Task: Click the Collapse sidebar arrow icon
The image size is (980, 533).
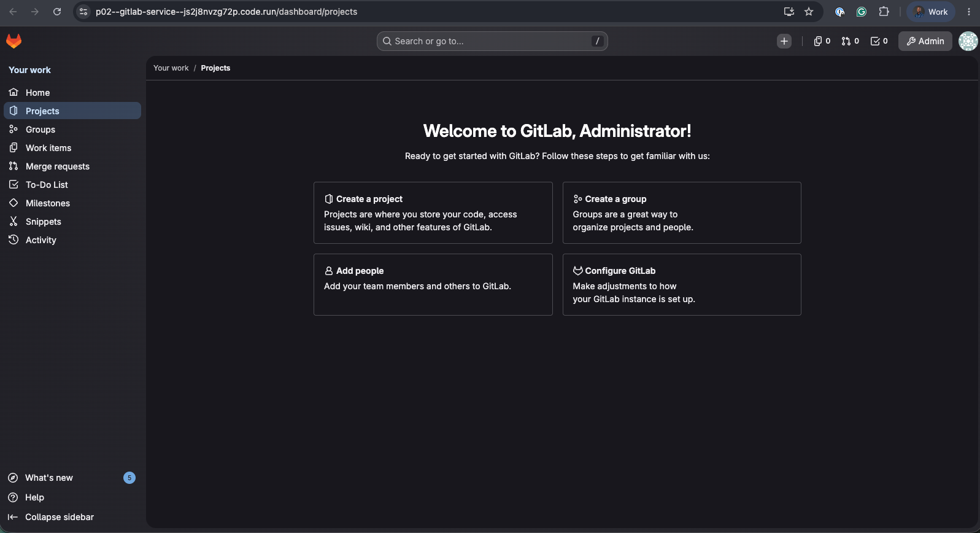Action: 13,517
